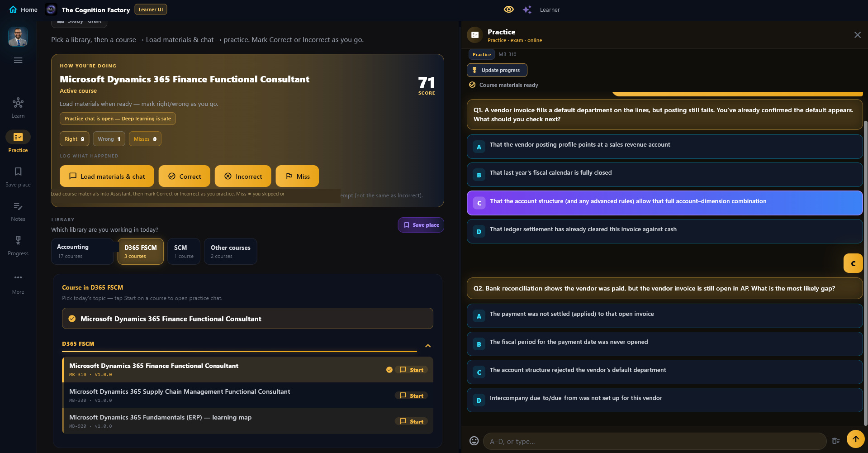
Task: Open More options in the sidebar
Action: point(18,283)
